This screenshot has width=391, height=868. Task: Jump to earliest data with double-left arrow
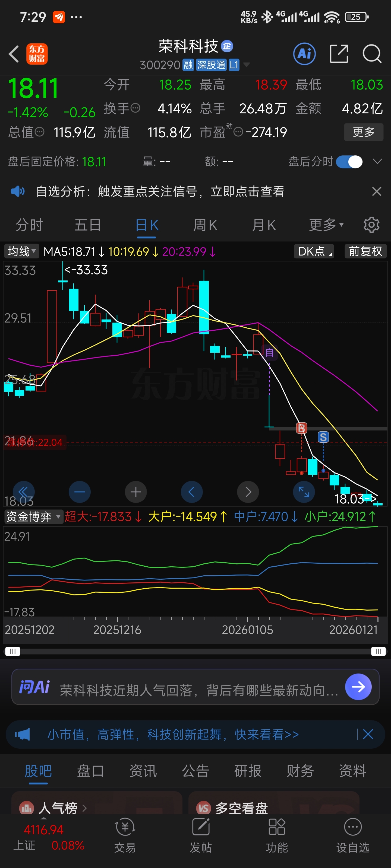(x=24, y=492)
